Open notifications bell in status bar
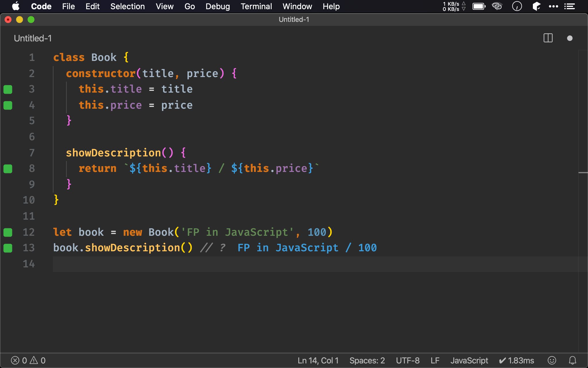Screen dimensions: 588x368 (572, 360)
